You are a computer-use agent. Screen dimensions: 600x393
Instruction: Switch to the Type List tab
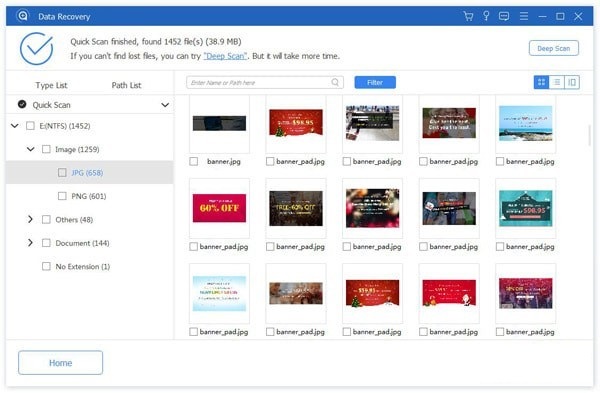(x=51, y=85)
